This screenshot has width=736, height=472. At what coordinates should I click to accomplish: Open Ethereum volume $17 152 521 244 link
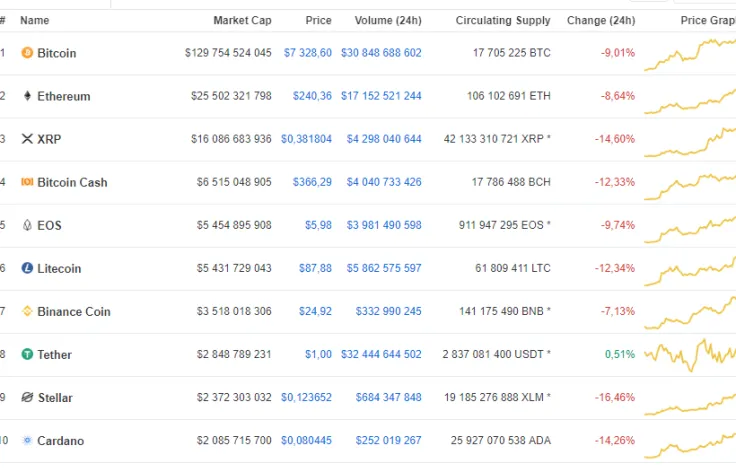[x=380, y=96]
